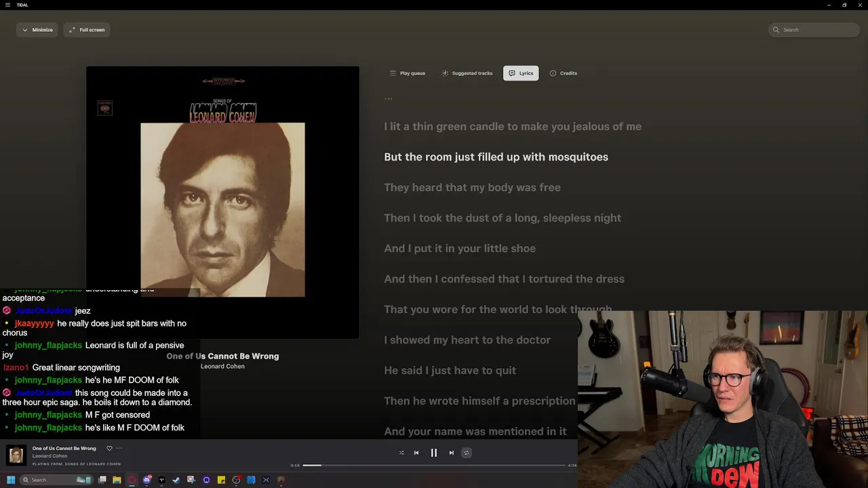Click the TIDAL search field
This screenshot has width=868, height=488.
(x=814, y=30)
